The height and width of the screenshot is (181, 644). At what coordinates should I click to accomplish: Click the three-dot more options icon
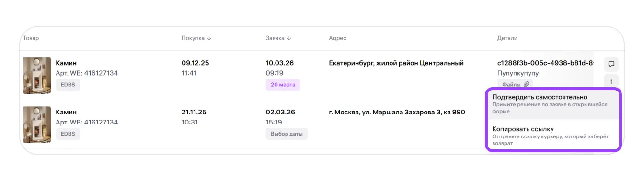[x=611, y=80]
